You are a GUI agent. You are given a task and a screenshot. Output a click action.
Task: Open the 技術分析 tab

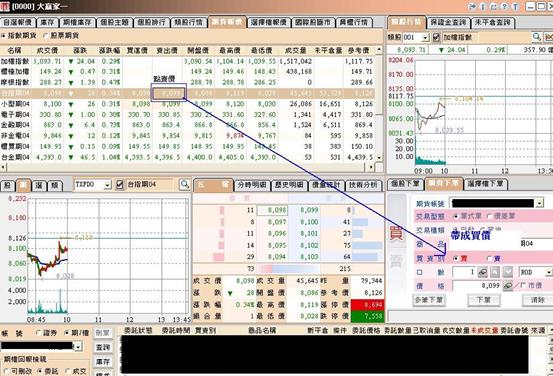tap(363, 185)
